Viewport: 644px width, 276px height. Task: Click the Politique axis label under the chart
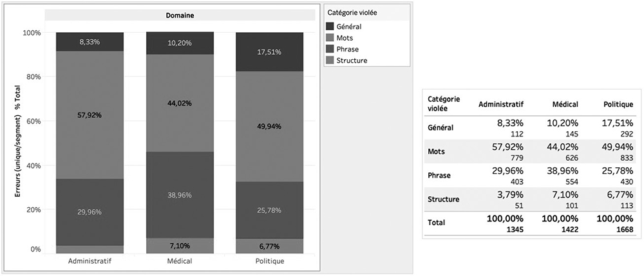(x=269, y=261)
